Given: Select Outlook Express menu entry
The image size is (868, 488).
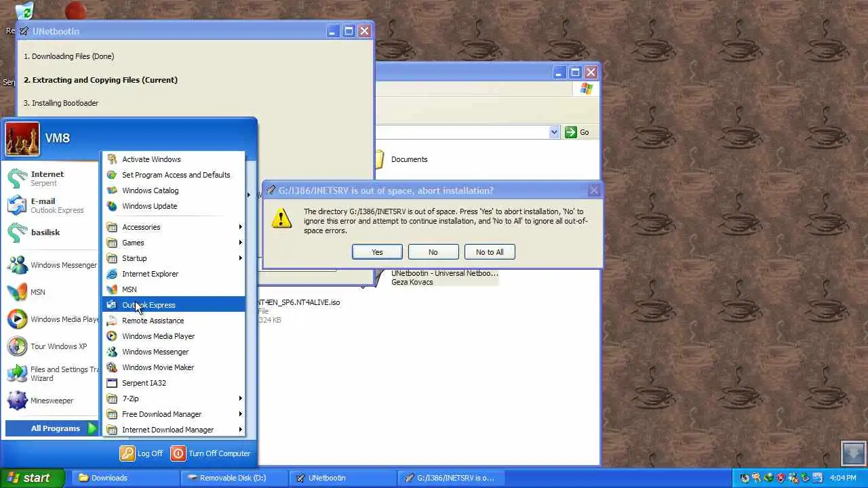Looking at the screenshot, I should click(x=174, y=305).
